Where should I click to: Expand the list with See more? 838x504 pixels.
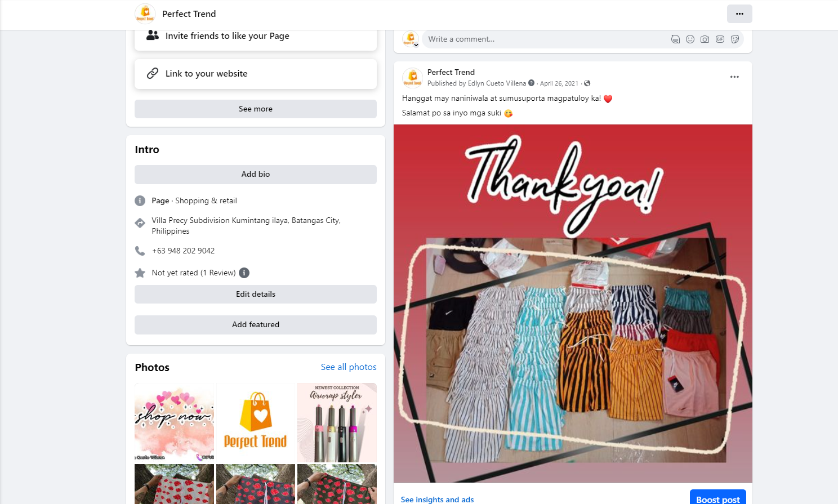coord(256,109)
